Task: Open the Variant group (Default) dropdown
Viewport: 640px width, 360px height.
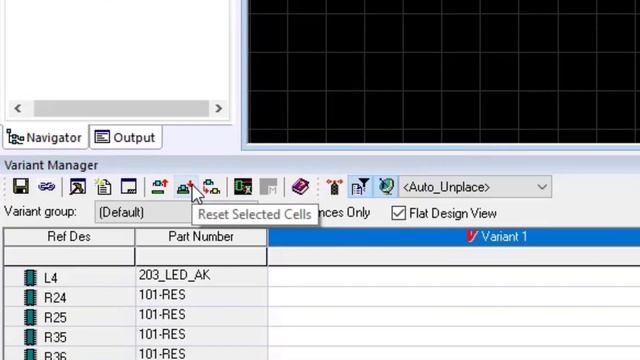Action: pyautogui.click(x=143, y=212)
